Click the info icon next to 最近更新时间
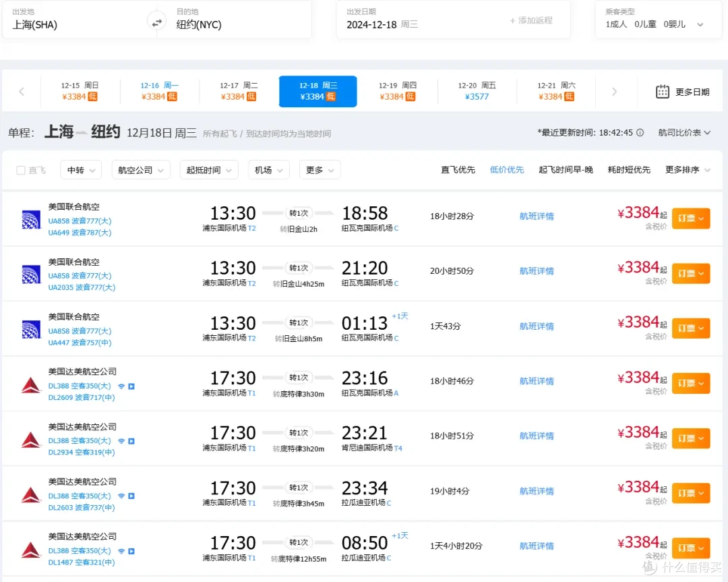728x582 pixels. click(639, 133)
